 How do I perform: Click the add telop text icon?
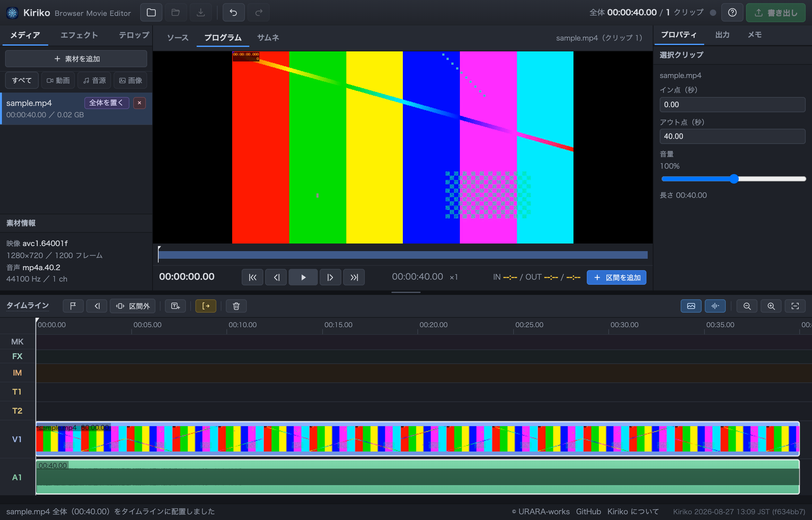(175, 306)
